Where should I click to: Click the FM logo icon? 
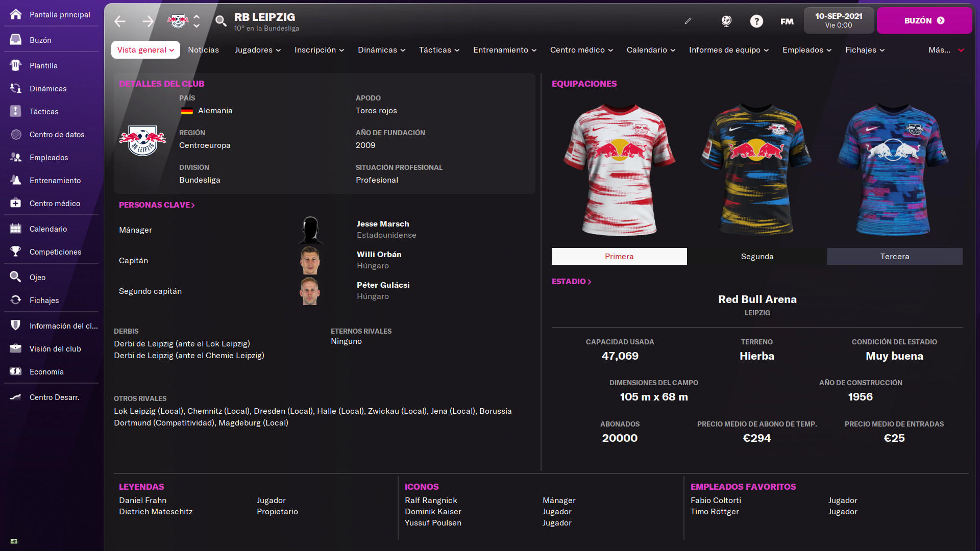click(787, 21)
